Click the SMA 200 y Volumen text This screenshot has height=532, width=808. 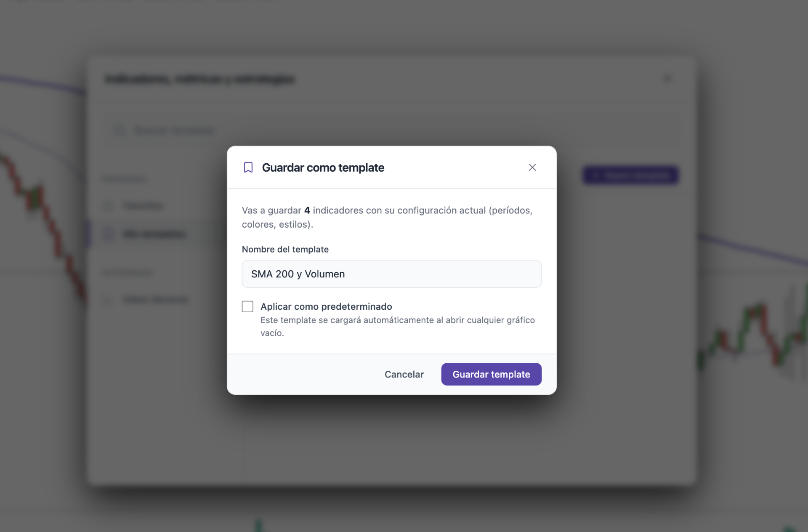(x=298, y=274)
